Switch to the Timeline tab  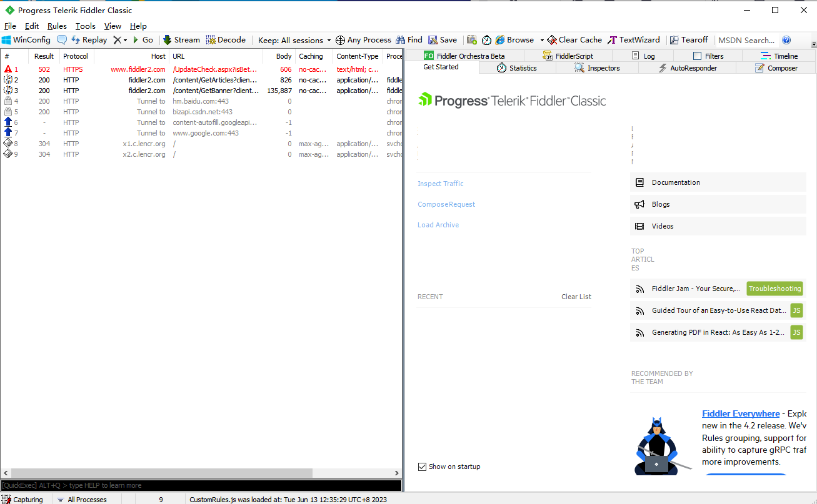(779, 56)
